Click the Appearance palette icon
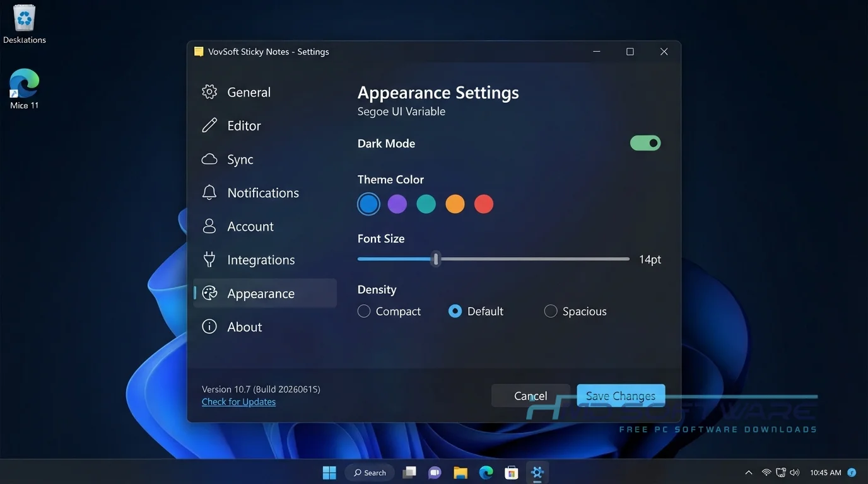Screen dimensions: 868x484 point(209,293)
